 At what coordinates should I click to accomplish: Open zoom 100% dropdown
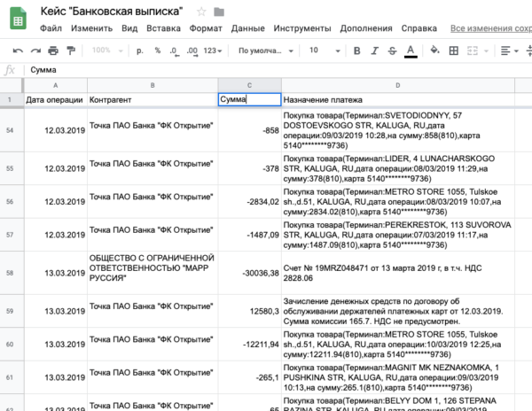(107, 50)
